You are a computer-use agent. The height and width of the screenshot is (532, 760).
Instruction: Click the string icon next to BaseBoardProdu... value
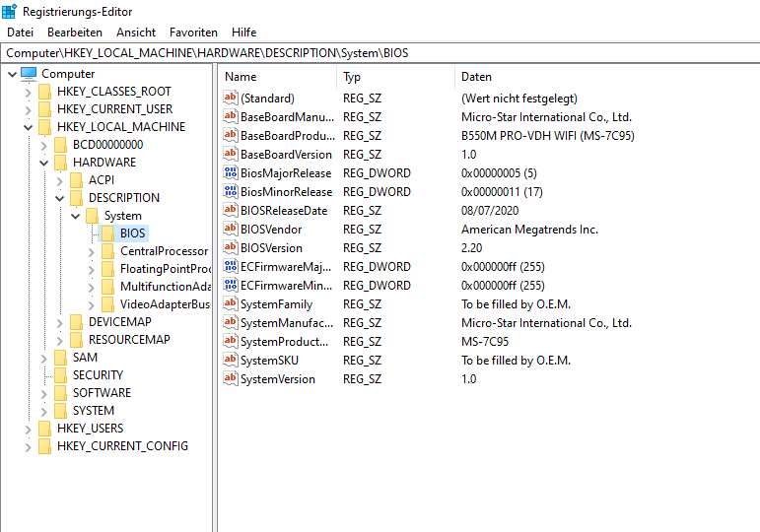231,136
